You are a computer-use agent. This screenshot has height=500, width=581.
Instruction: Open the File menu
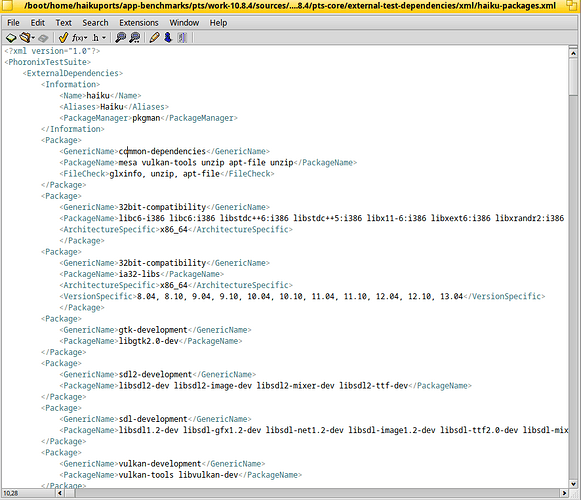coord(13,23)
